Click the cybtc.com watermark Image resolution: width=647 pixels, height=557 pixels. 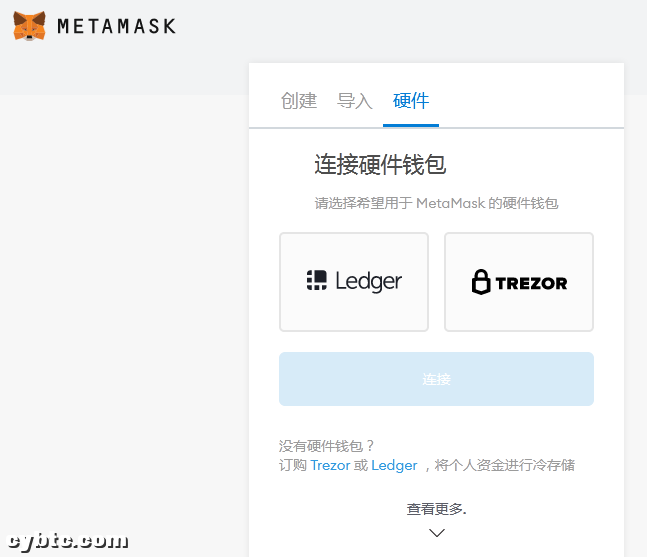(67, 541)
